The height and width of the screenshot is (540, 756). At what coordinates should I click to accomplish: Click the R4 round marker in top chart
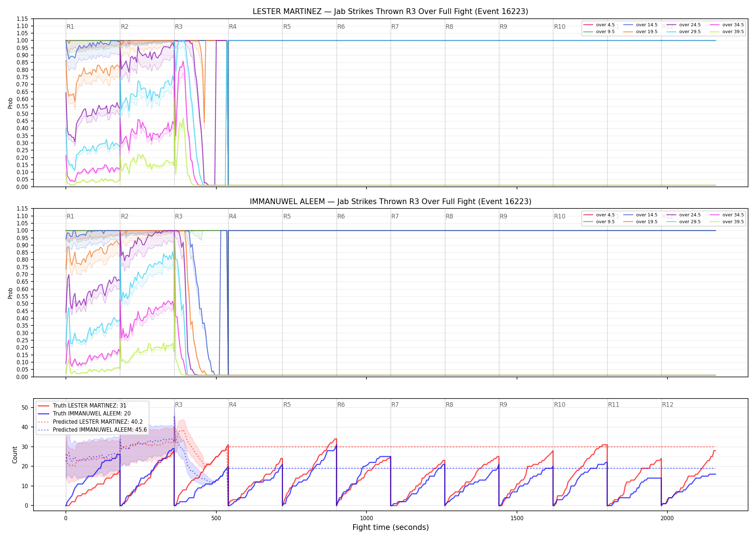coord(233,27)
